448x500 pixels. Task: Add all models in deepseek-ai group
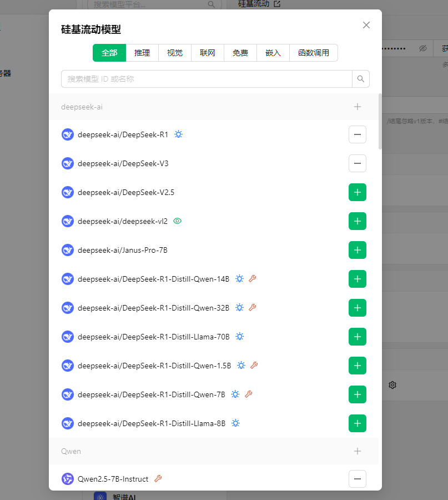click(357, 107)
